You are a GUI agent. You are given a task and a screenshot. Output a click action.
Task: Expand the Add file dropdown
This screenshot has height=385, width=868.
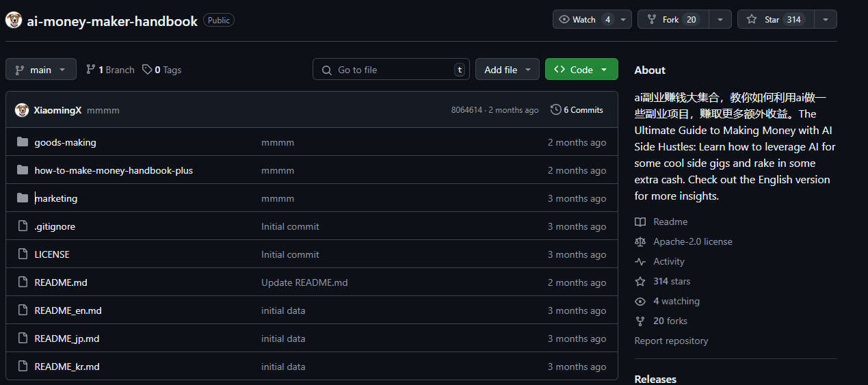click(x=507, y=70)
